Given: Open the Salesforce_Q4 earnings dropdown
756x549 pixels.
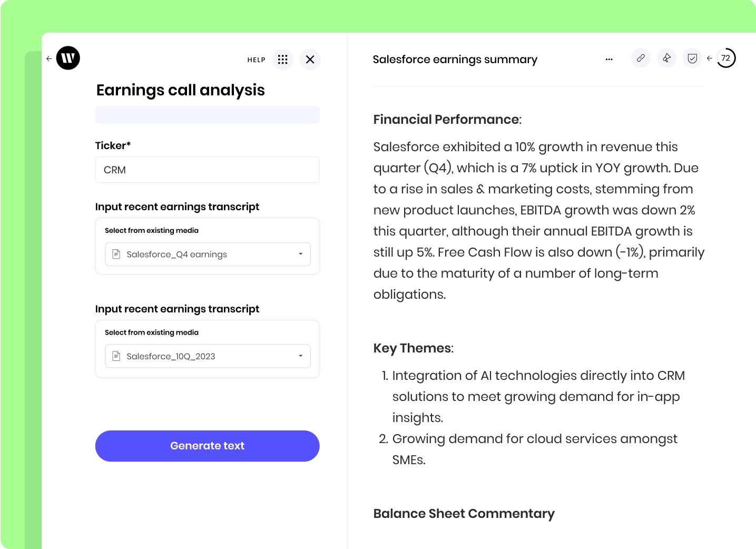Looking at the screenshot, I should (207, 254).
